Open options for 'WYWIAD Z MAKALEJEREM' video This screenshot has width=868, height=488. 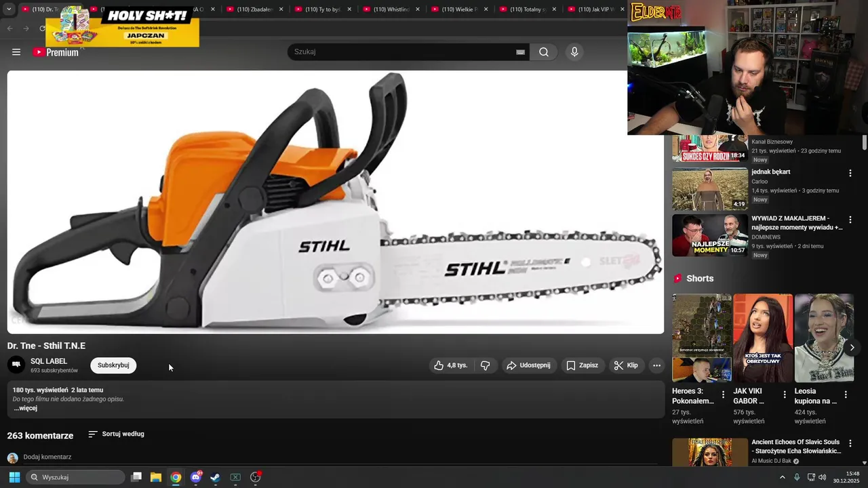click(850, 220)
